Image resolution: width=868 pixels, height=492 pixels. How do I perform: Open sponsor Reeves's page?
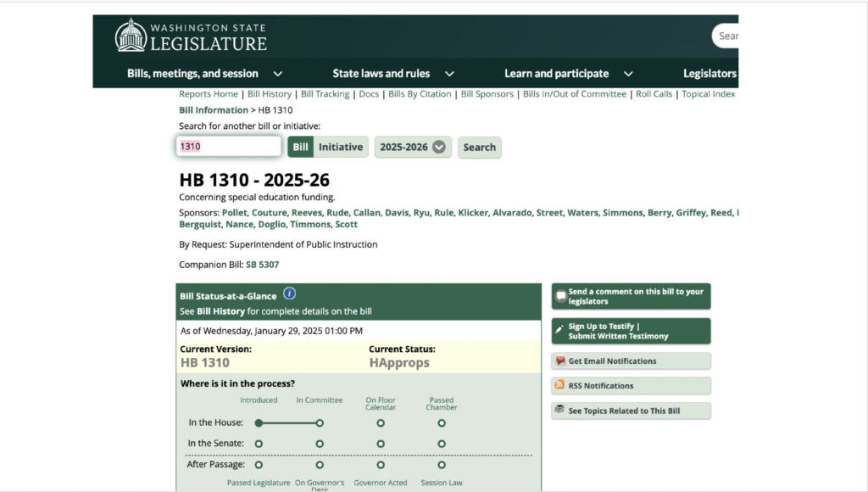coord(306,213)
